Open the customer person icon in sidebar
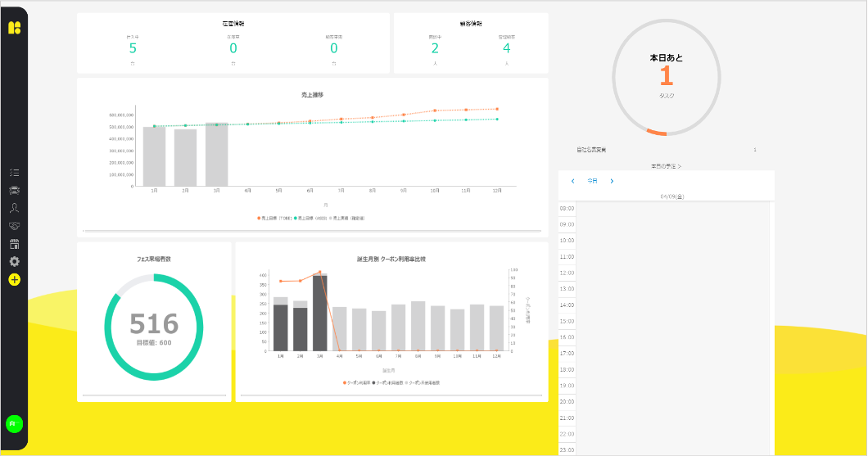The height and width of the screenshot is (456, 868). point(14,208)
